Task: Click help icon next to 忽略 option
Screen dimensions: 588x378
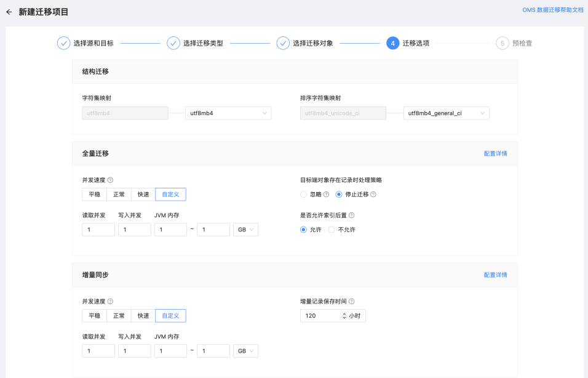Action: point(326,195)
